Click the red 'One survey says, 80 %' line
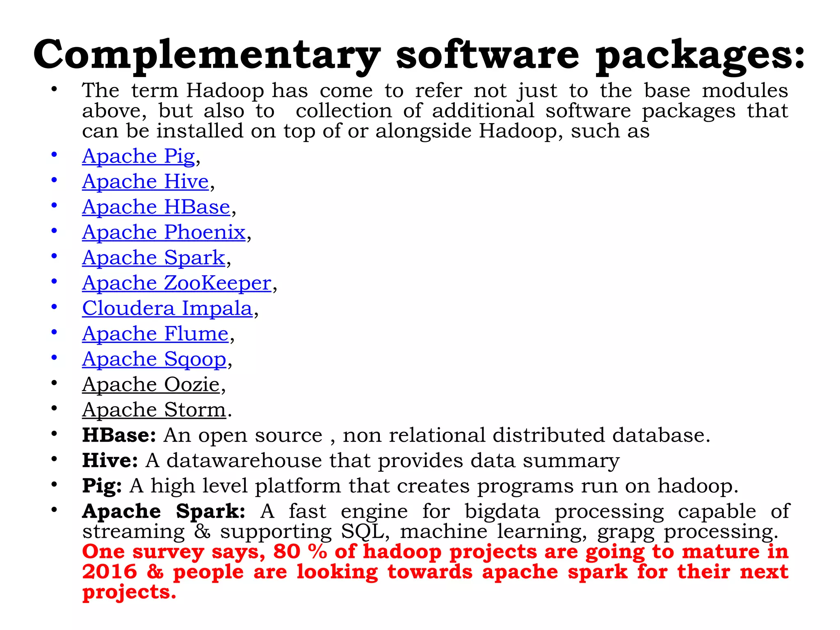The image size is (840, 630). (x=435, y=552)
